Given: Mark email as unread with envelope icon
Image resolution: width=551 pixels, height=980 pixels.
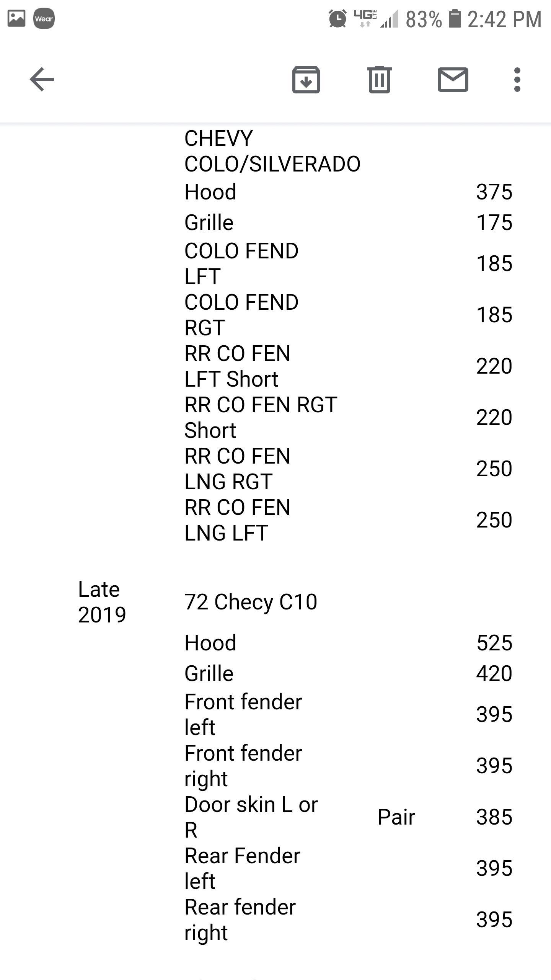Looking at the screenshot, I should click(453, 80).
